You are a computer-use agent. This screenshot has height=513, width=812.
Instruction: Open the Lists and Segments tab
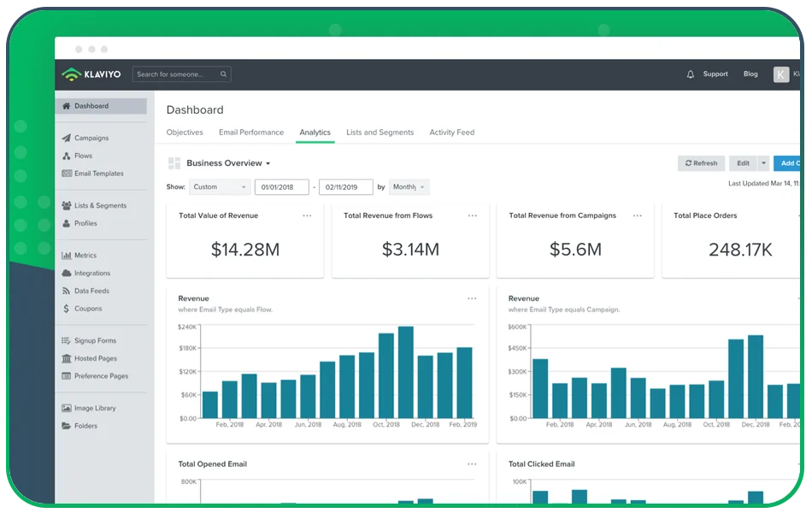pyautogui.click(x=380, y=133)
